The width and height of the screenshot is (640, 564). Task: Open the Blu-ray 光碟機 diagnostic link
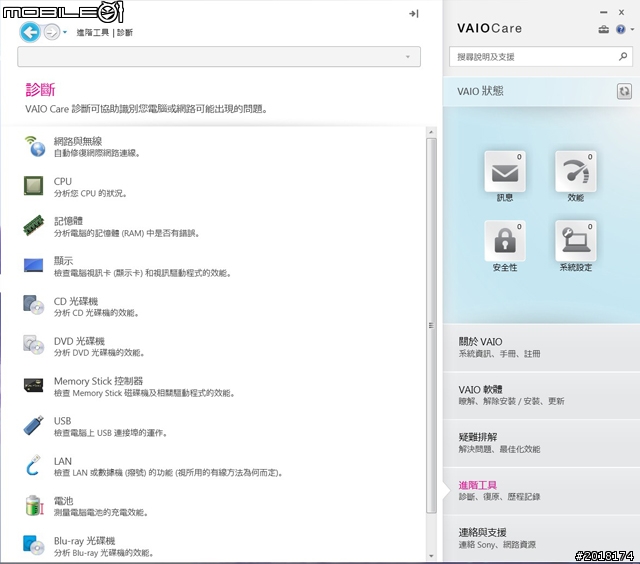point(84,541)
